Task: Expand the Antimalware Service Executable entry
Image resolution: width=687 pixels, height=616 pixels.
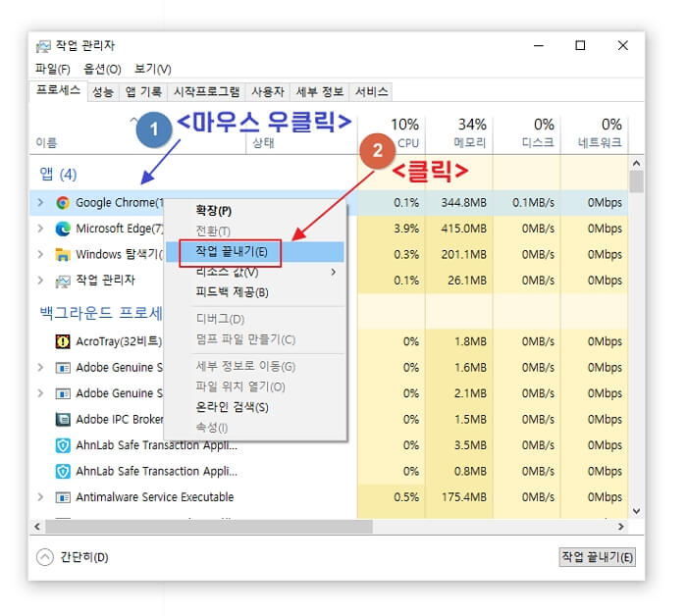Action: coord(40,497)
